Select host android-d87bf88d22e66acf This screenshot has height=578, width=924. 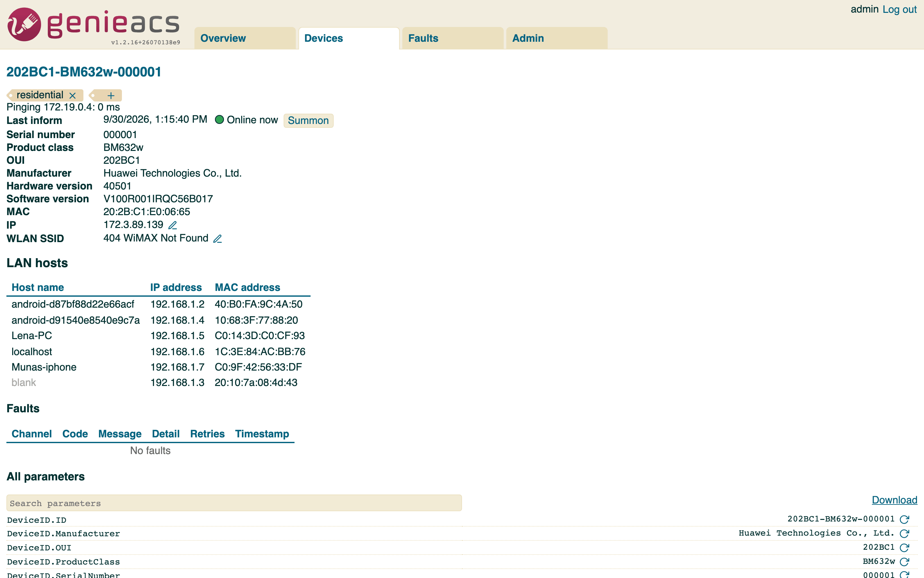click(x=73, y=304)
